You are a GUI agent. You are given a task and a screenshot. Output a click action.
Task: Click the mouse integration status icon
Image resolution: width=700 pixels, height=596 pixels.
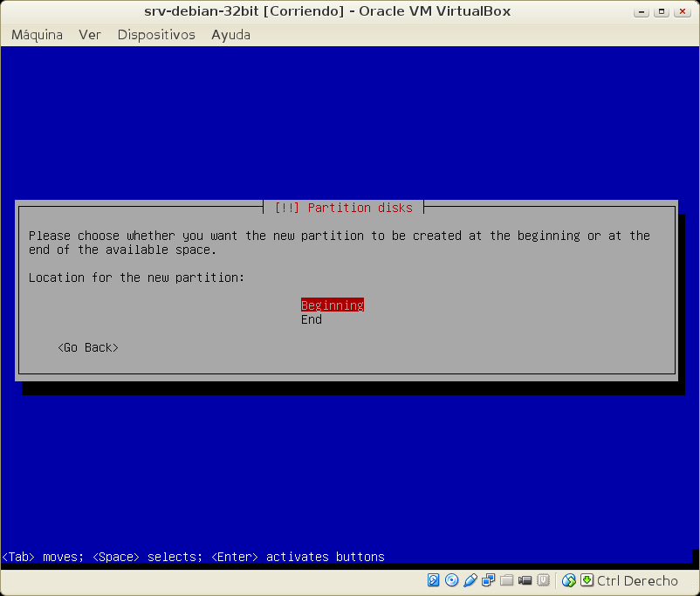569,580
